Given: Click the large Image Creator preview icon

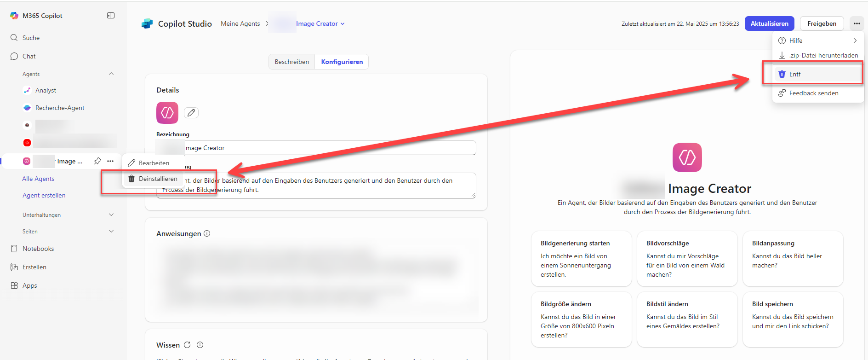Looking at the screenshot, I should (687, 157).
